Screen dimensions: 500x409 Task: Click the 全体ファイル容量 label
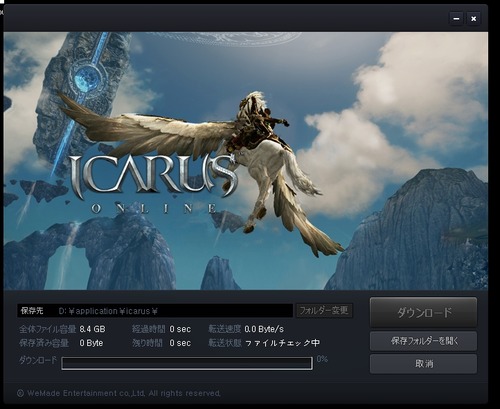[x=48, y=329]
